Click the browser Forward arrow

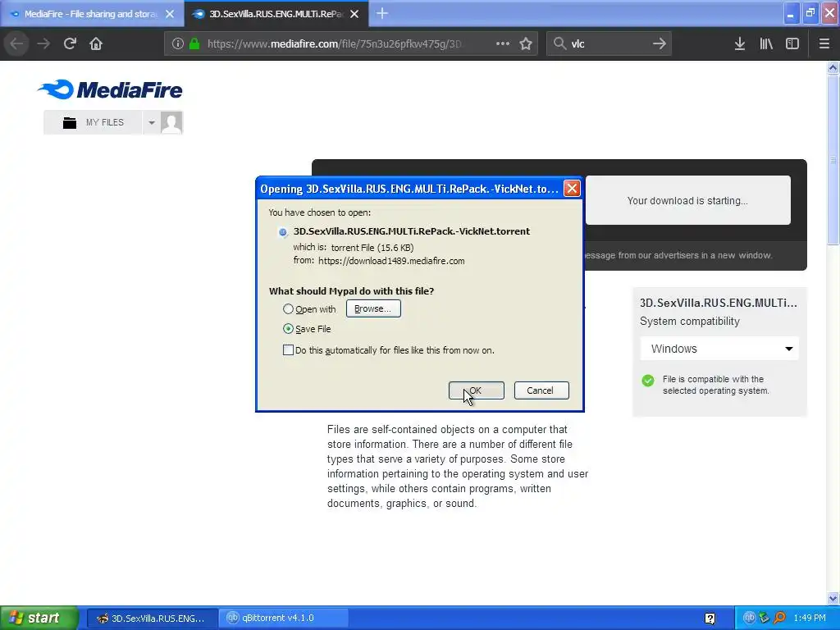pyautogui.click(x=43, y=43)
